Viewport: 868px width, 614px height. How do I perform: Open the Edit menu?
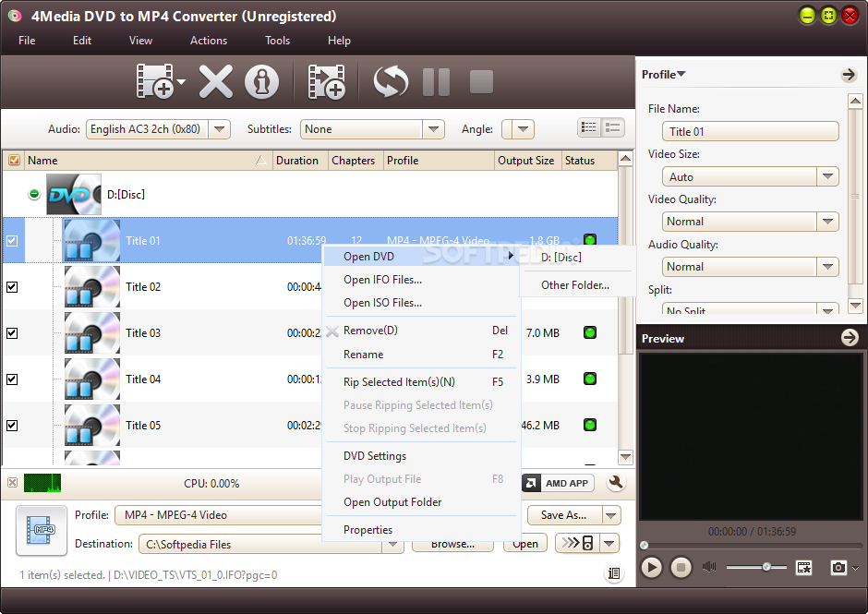coord(82,41)
